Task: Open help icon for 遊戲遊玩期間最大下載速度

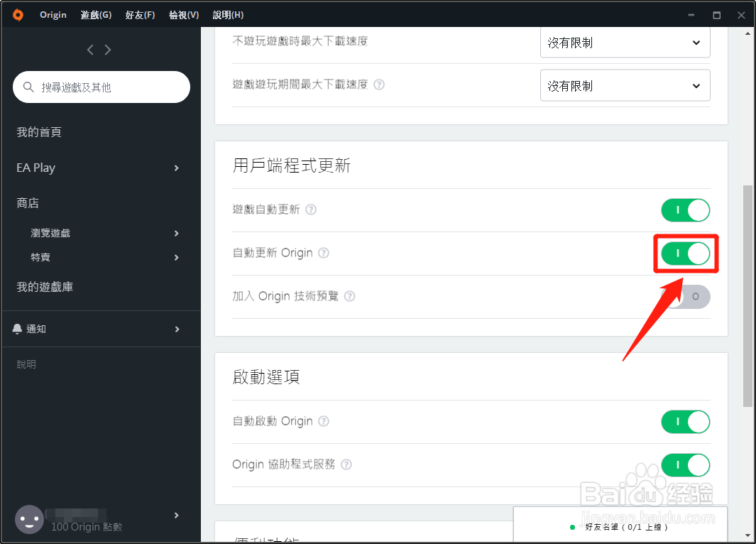Action: click(x=380, y=85)
